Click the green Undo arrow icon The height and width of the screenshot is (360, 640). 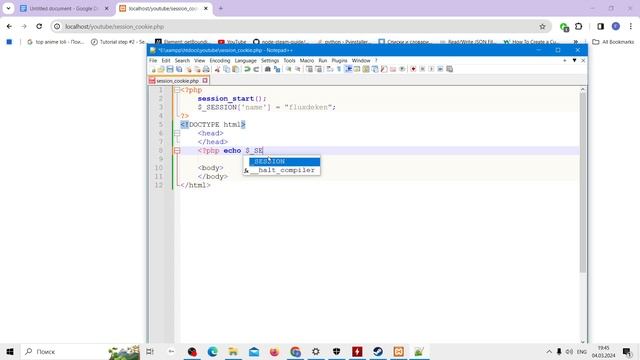click(247, 69)
